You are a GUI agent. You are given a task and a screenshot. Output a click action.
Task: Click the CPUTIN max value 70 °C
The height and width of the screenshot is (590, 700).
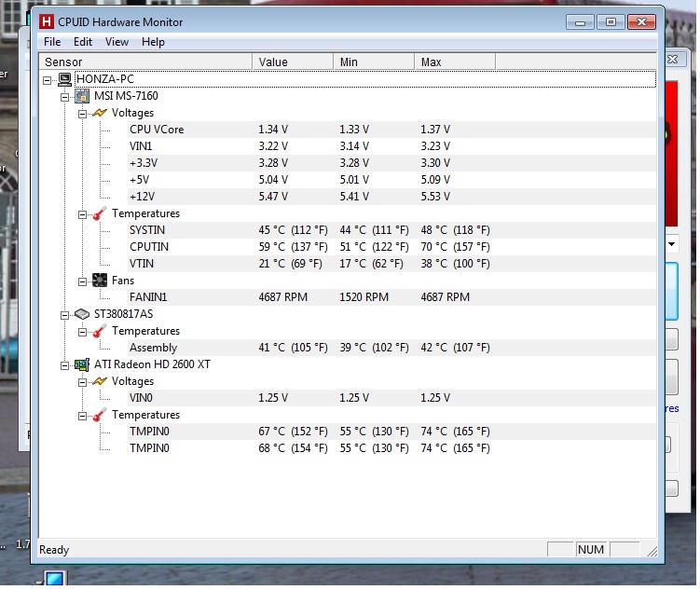pyautogui.click(x=455, y=247)
